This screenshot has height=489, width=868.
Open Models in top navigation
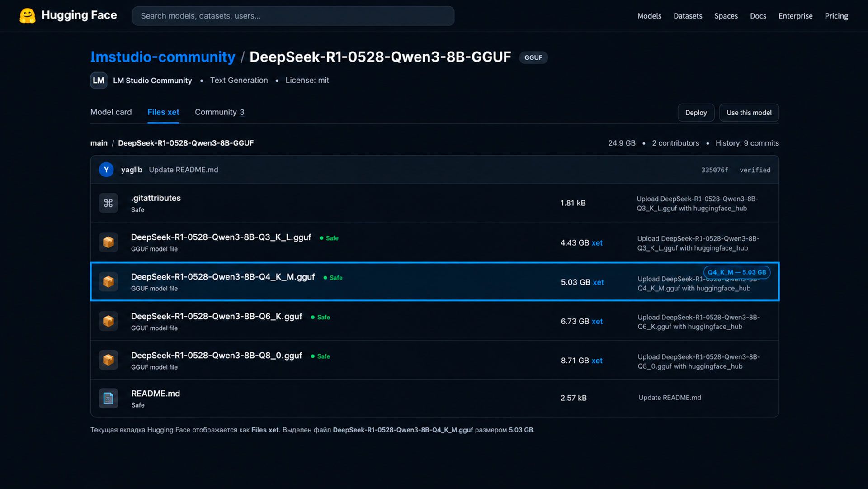649,16
